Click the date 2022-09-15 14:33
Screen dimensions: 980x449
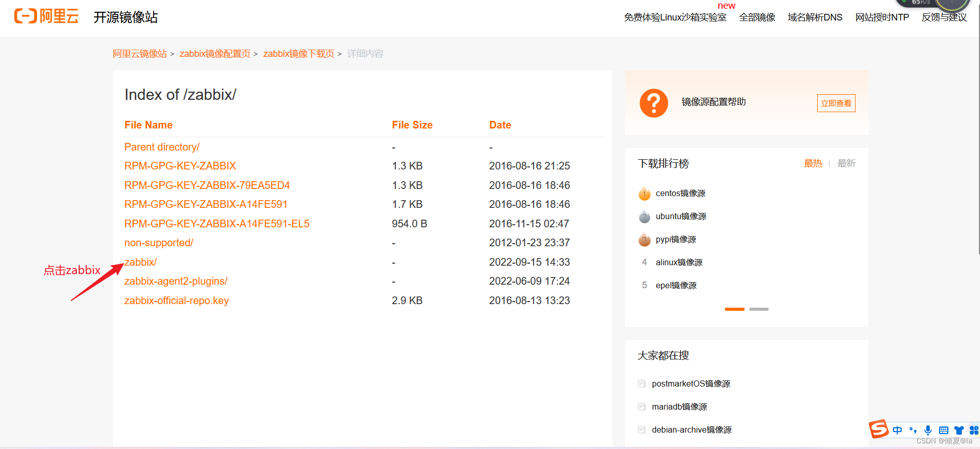529,262
